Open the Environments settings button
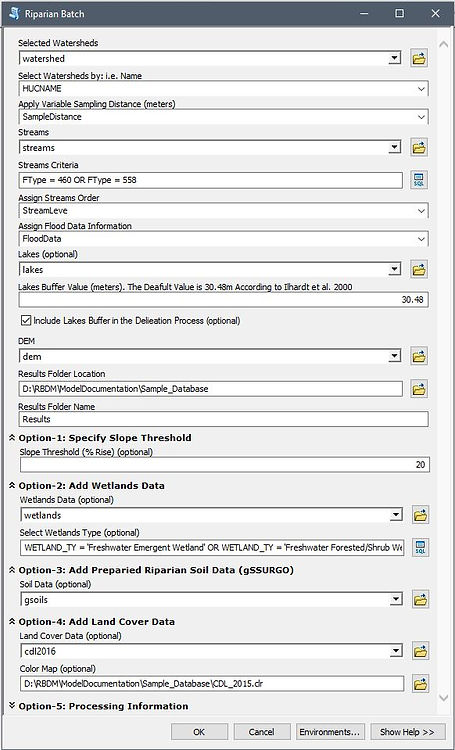455x750 pixels. click(x=330, y=732)
